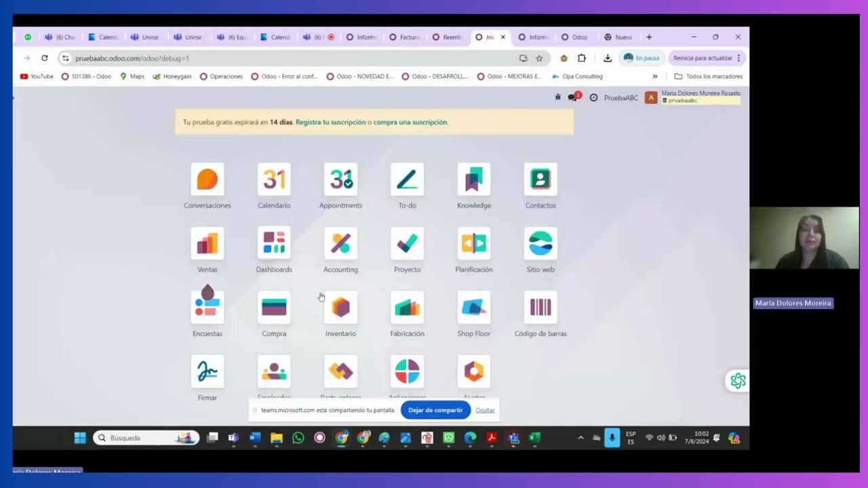Open the Compra app
Screen dimensions: 868x488
[274, 308]
